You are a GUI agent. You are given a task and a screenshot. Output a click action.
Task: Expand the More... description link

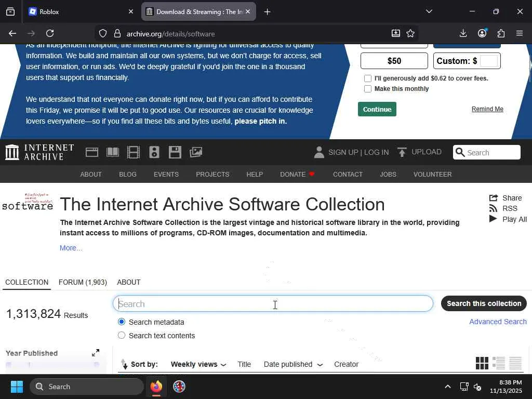pyautogui.click(x=71, y=248)
